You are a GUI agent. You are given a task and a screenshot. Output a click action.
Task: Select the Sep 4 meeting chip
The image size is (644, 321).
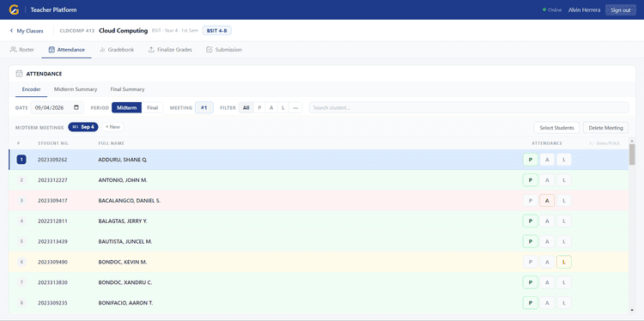(x=83, y=127)
